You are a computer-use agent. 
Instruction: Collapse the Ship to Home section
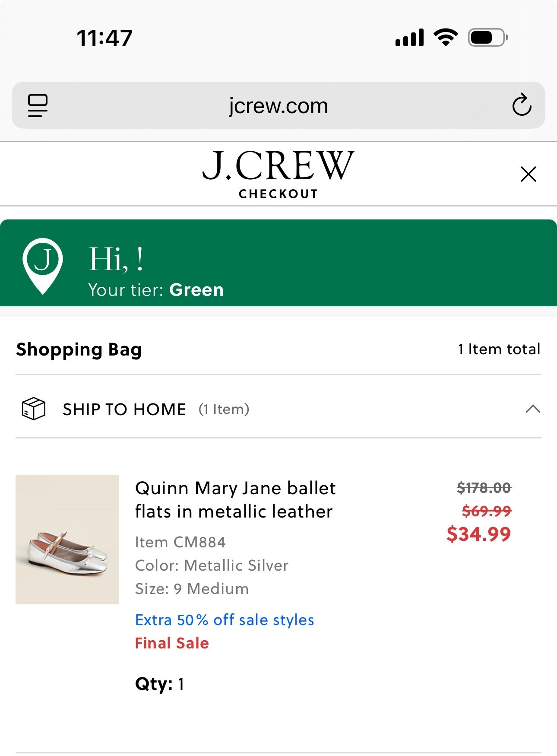click(533, 409)
